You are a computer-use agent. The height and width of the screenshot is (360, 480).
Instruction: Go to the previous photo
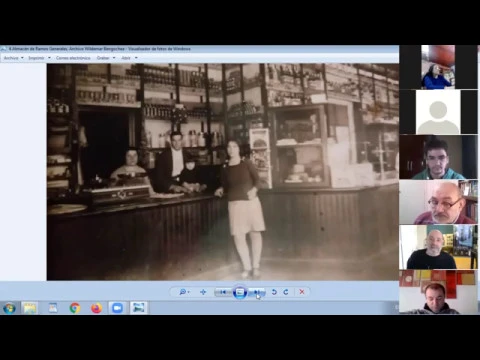click(x=223, y=292)
